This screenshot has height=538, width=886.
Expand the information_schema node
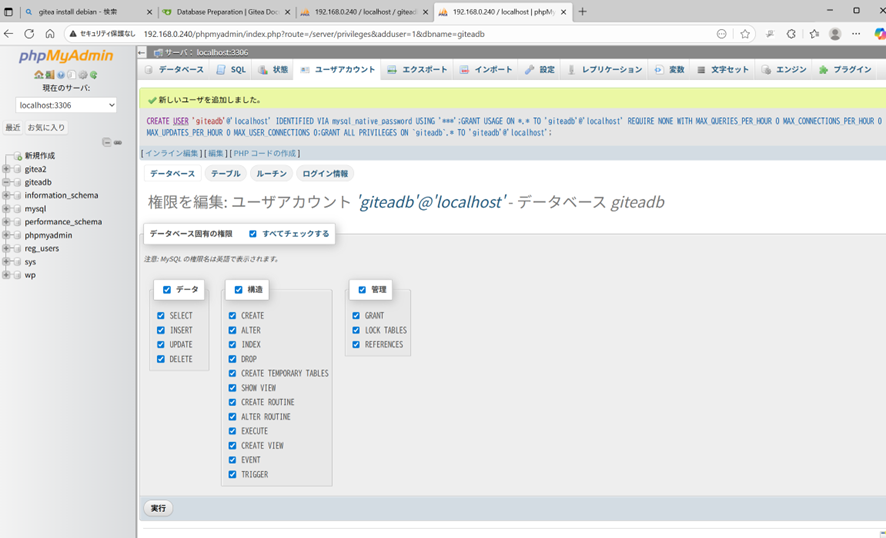pyautogui.click(x=6, y=196)
